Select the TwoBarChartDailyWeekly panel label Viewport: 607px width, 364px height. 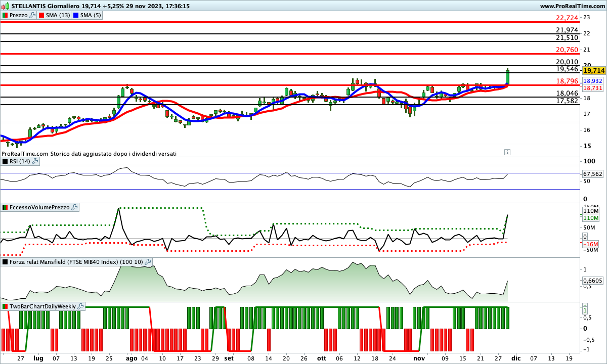click(43, 306)
